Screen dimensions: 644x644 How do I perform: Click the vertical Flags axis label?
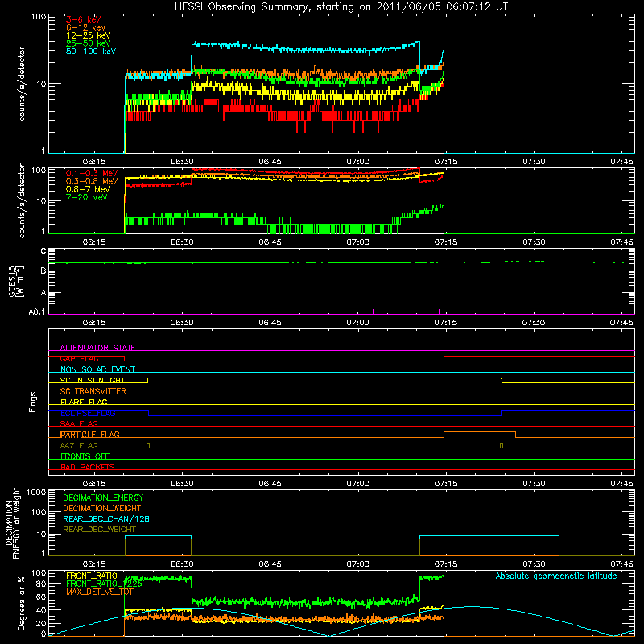coord(33,402)
